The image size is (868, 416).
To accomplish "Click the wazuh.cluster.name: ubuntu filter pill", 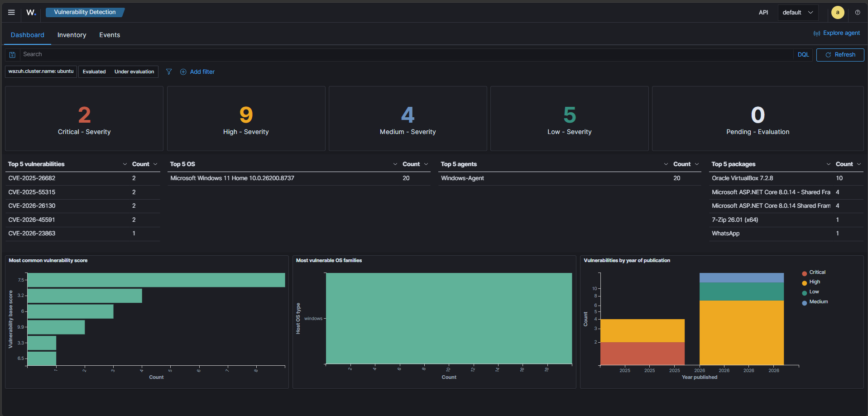I will [41, 72].
